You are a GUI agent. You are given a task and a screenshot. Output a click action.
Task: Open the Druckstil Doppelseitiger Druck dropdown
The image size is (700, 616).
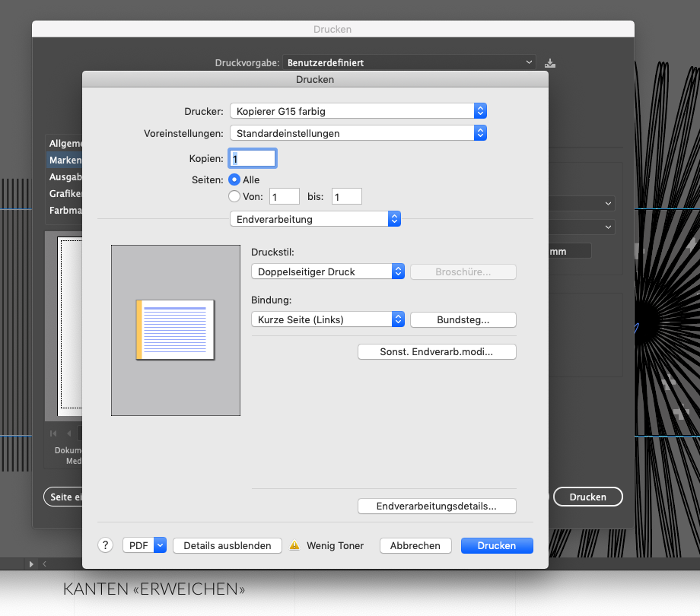coord(327,271)
